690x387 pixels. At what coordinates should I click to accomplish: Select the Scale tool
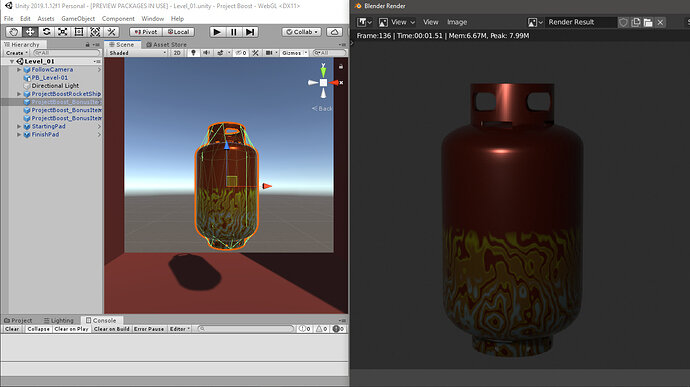coord(62,32)
